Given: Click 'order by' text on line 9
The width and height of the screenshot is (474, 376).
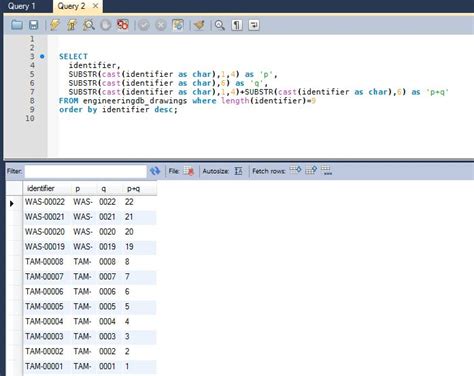Looking at the screenshot, I should tap(78, 110).
